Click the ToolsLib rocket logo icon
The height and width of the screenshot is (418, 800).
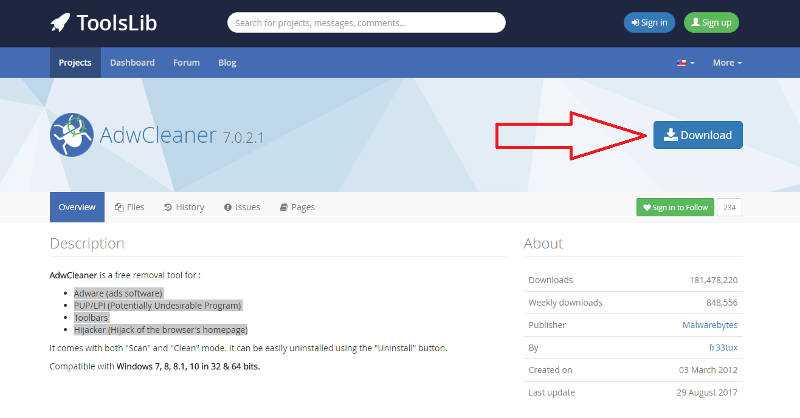tap(60, 23)
